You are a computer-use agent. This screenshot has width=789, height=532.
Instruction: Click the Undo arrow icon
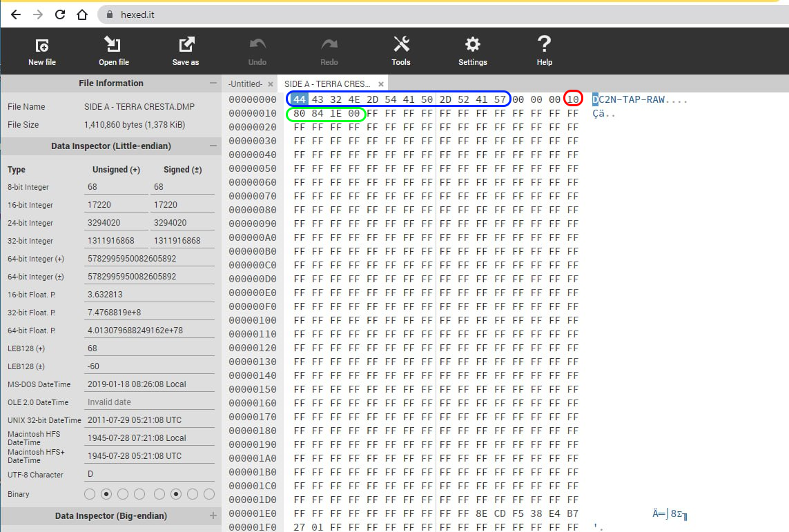pos(257,44)
